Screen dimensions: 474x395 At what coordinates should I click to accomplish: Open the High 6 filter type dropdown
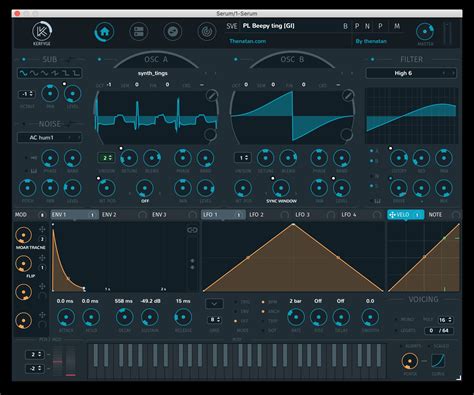(411, 73)
